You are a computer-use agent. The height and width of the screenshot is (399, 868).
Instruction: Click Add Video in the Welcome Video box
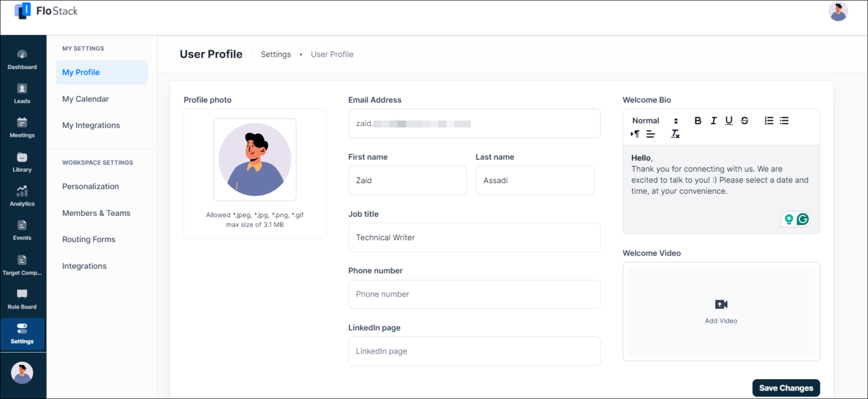721,311
